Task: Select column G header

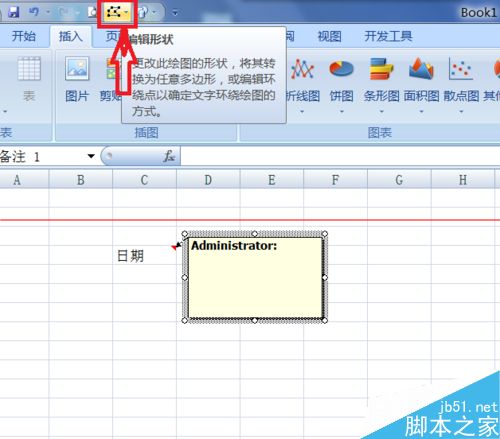Action: [399, 180]
